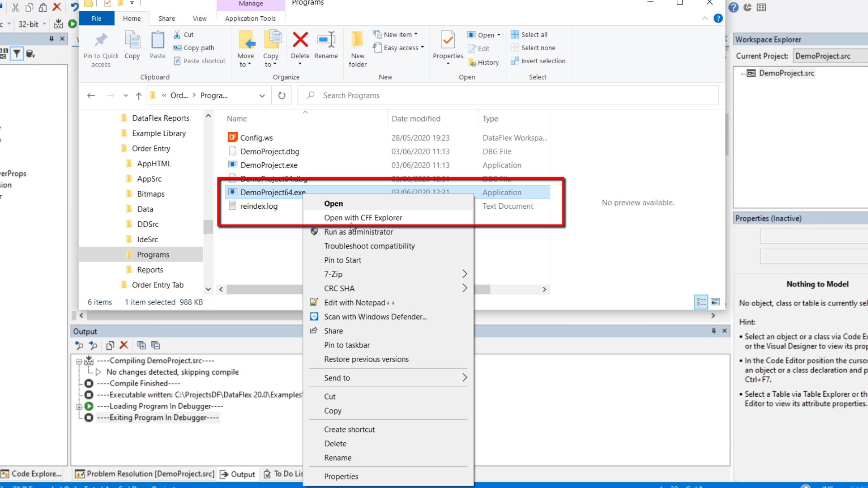The image size is (868, 488).
Task: Open the address bar history dropdown
Action: click(262, 95)
